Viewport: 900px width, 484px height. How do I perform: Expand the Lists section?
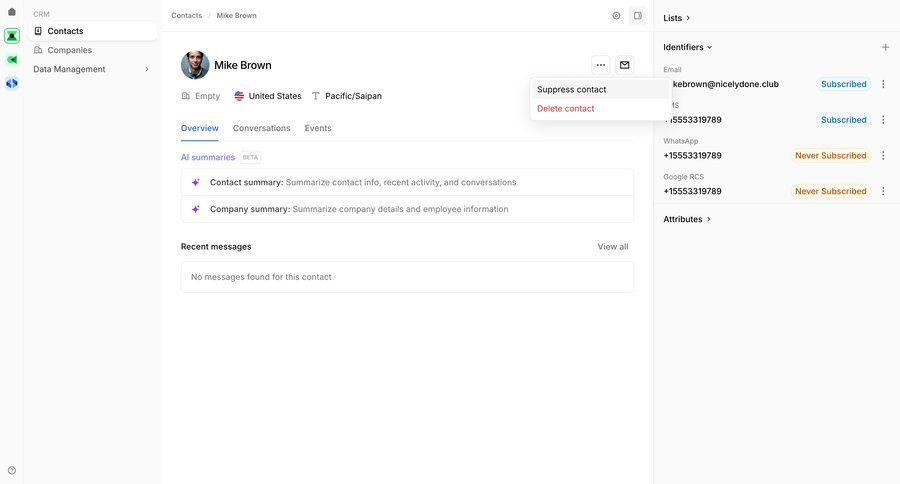coord(677,18)
